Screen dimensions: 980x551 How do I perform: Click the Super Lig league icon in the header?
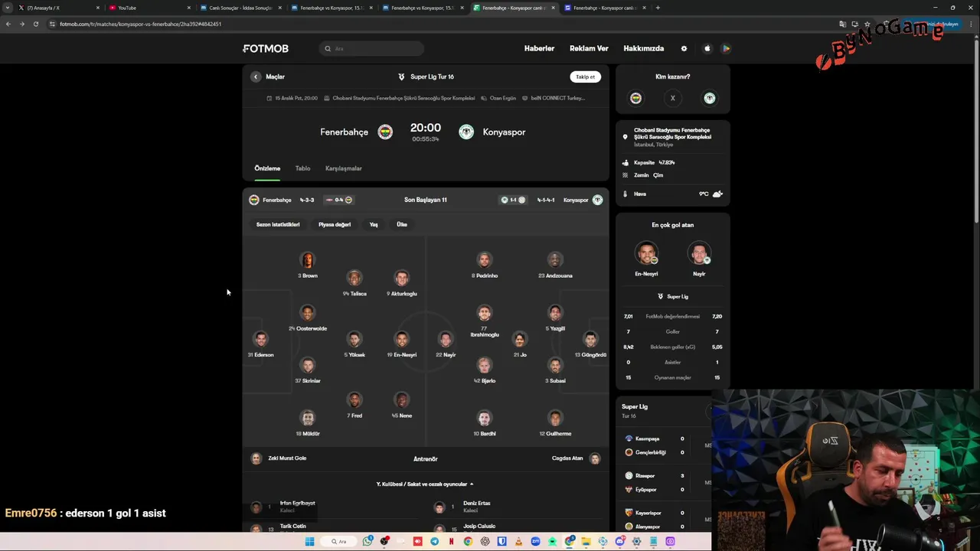coord(401,77)
